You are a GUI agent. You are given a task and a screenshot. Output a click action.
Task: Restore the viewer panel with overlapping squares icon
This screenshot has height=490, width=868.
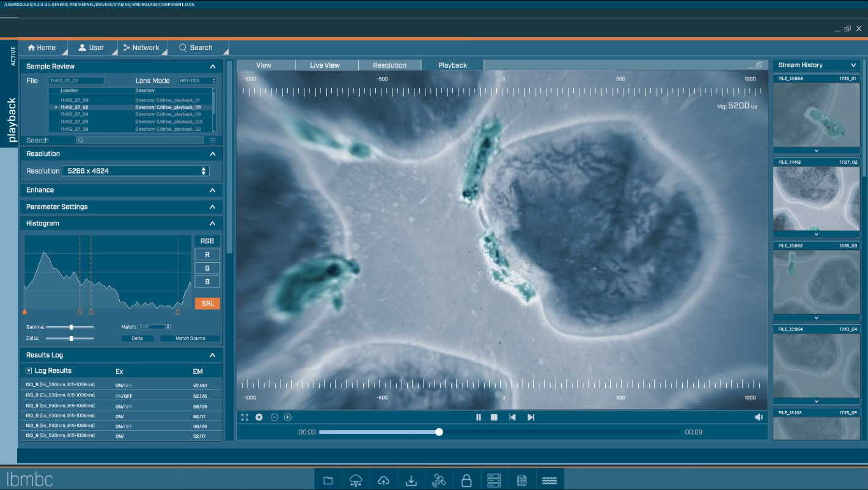click(x=759, y=65)
